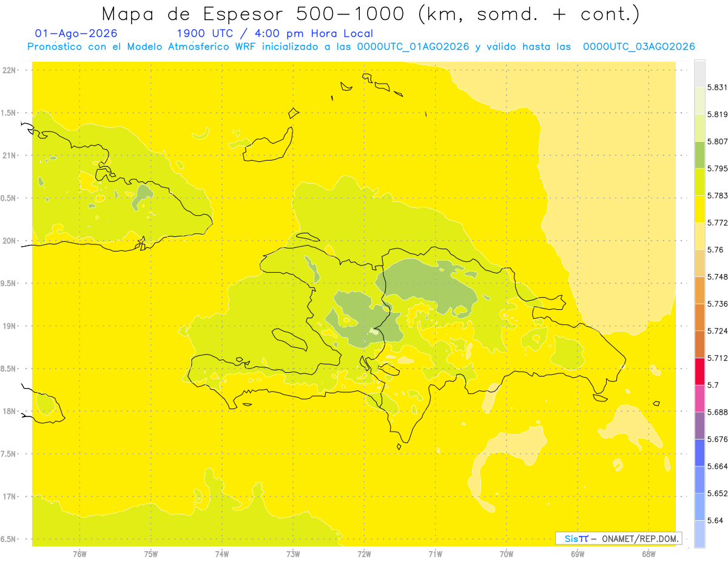Click the colorbar value 5.712
728x562 pixels.
click(718, 358)
